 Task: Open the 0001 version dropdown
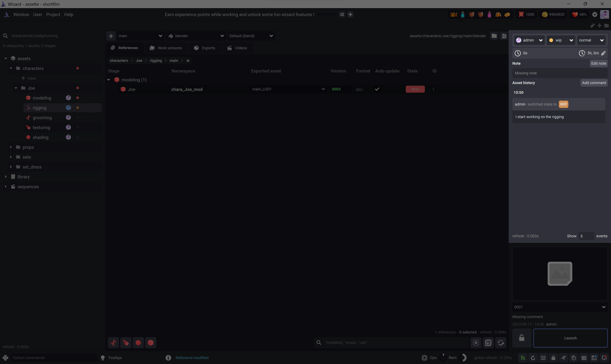560,307
